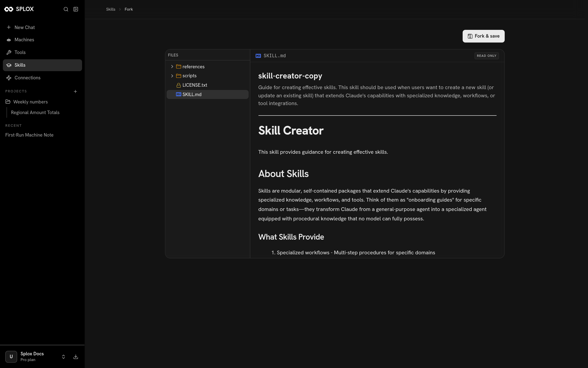The image size is (588, 368).
Task: Click the markdown icon in editor header
Action: pos(258,56)
